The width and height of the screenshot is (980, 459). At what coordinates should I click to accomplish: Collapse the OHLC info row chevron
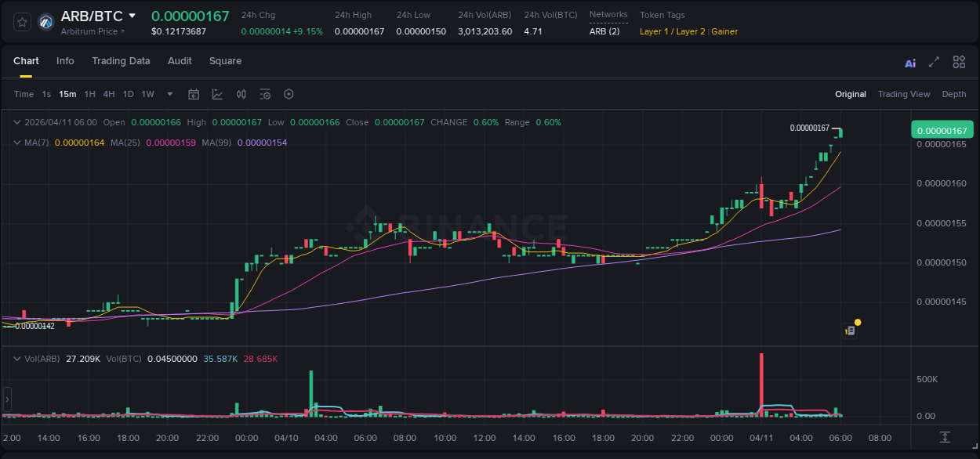click(x=16, y=122)
